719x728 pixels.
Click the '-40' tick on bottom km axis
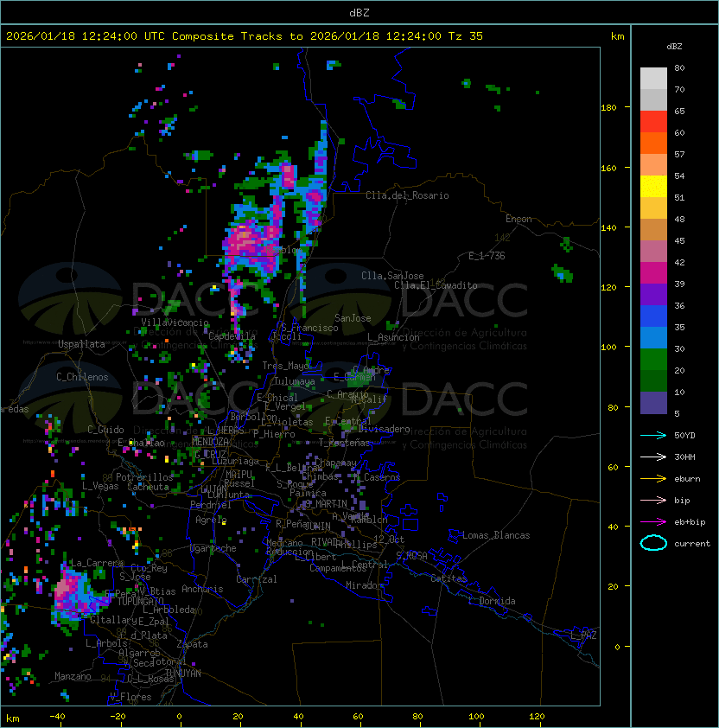pos(57,717)
